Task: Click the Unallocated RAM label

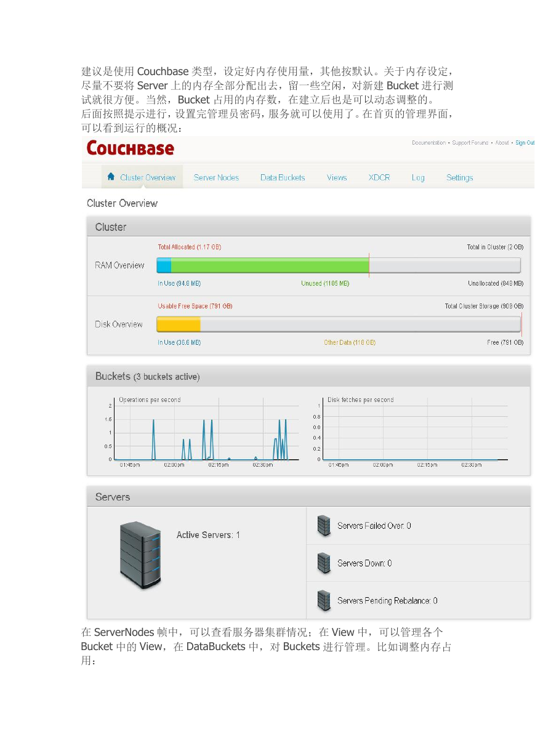Action: [496, 284]
